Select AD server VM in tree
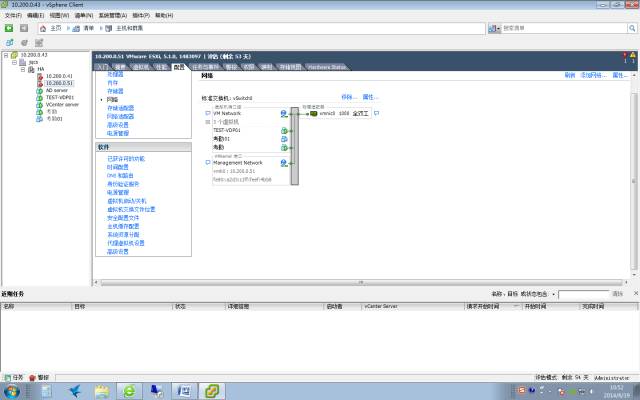The image size is (640, 400). click(56, 90)
